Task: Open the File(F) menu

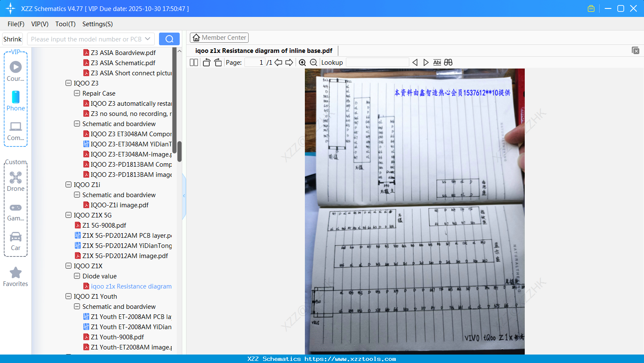Action: coord(16,24)
